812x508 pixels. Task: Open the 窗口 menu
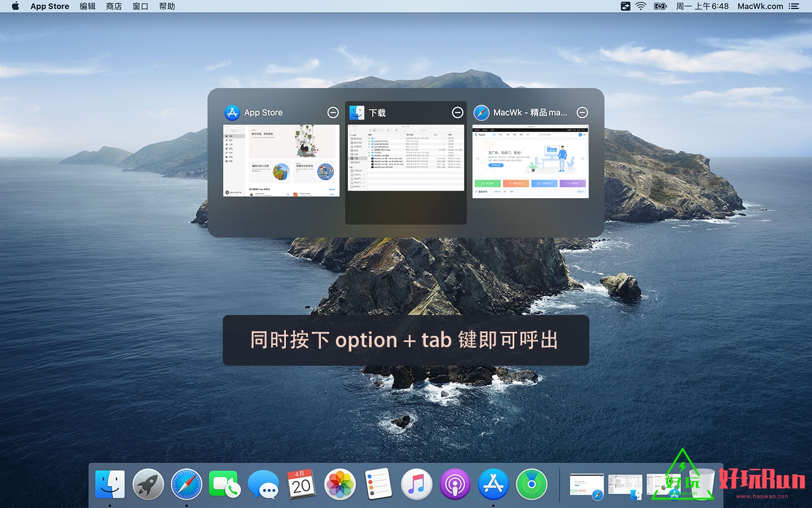[139, 6]
